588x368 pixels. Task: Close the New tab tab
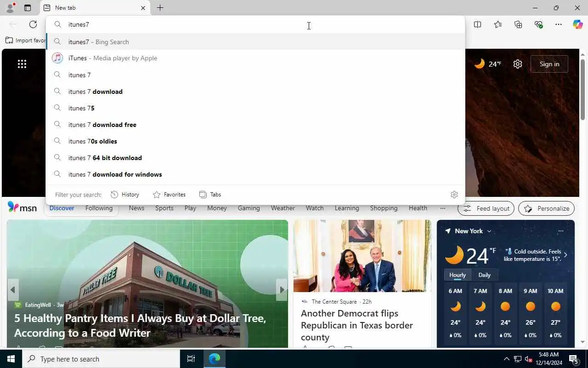[x=143, y=8]
